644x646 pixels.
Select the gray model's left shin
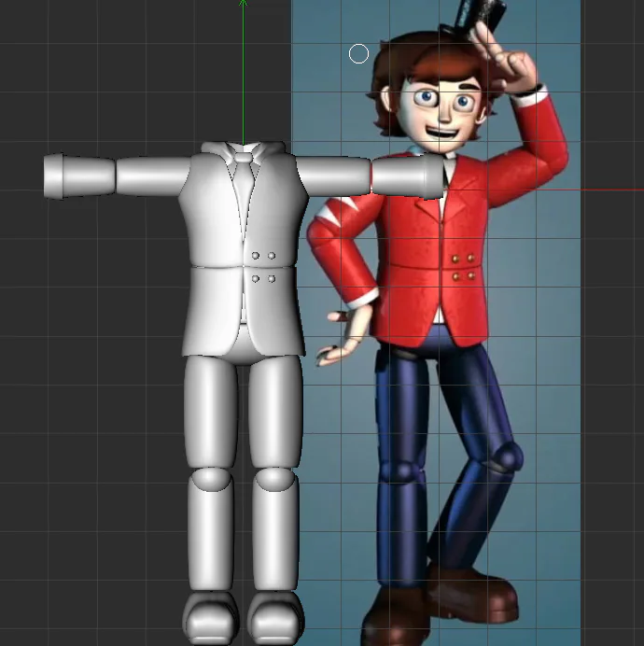211,536
